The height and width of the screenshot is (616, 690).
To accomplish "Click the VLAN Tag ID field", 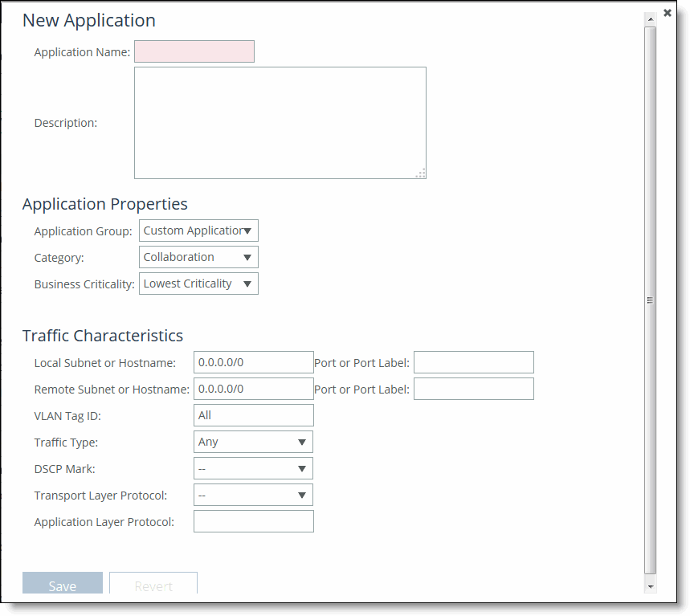I will 253,416.
